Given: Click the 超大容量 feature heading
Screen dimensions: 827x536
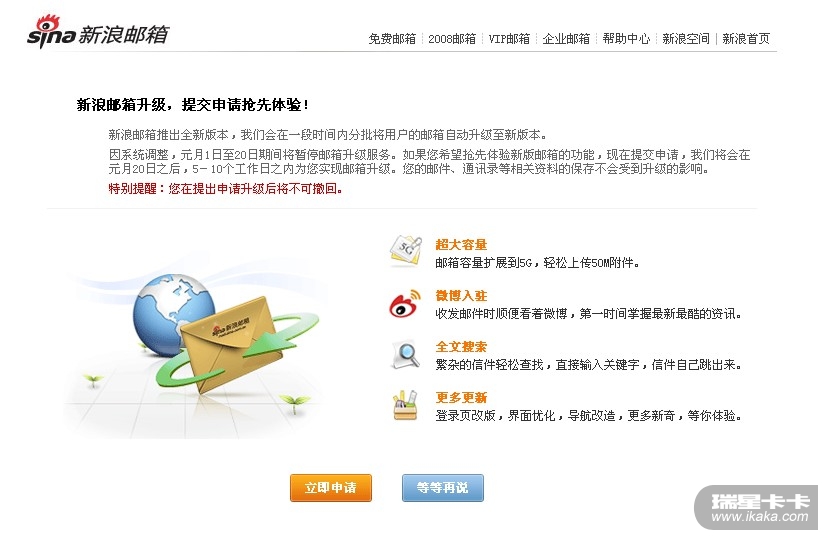Looking at the screenshot, I should click(x=461, y=245).
